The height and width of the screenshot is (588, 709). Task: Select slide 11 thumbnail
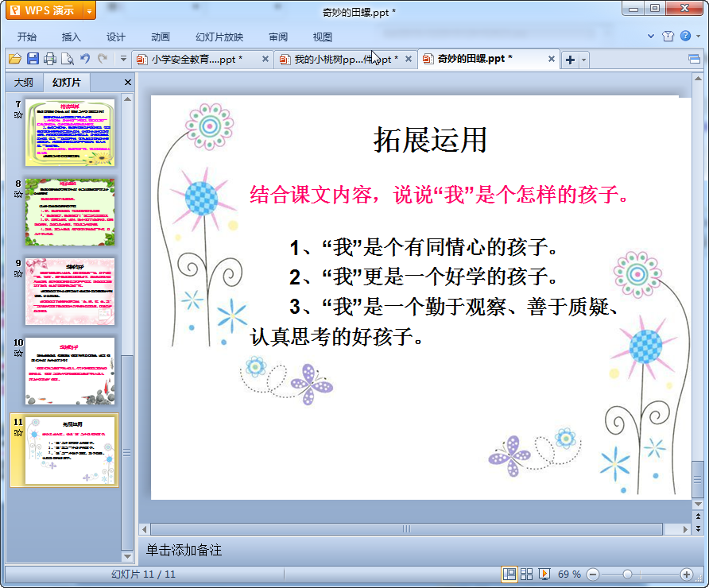click(x=70, y=451)
